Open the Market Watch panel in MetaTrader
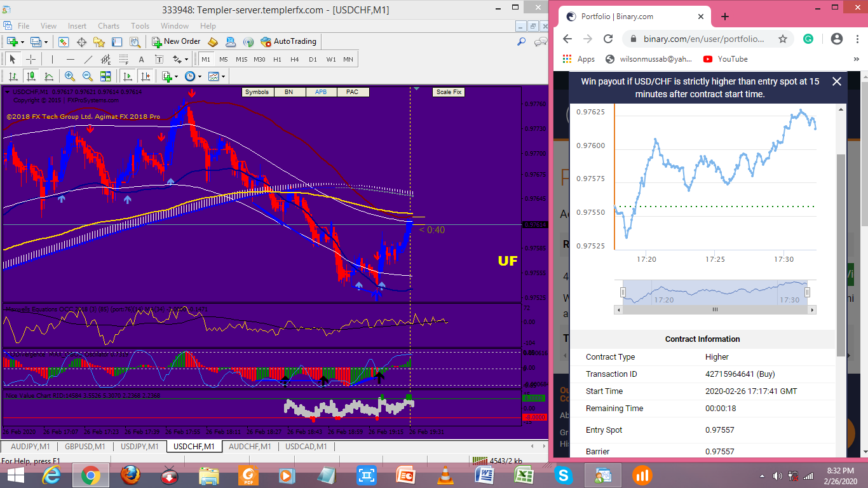 (64, 42)
